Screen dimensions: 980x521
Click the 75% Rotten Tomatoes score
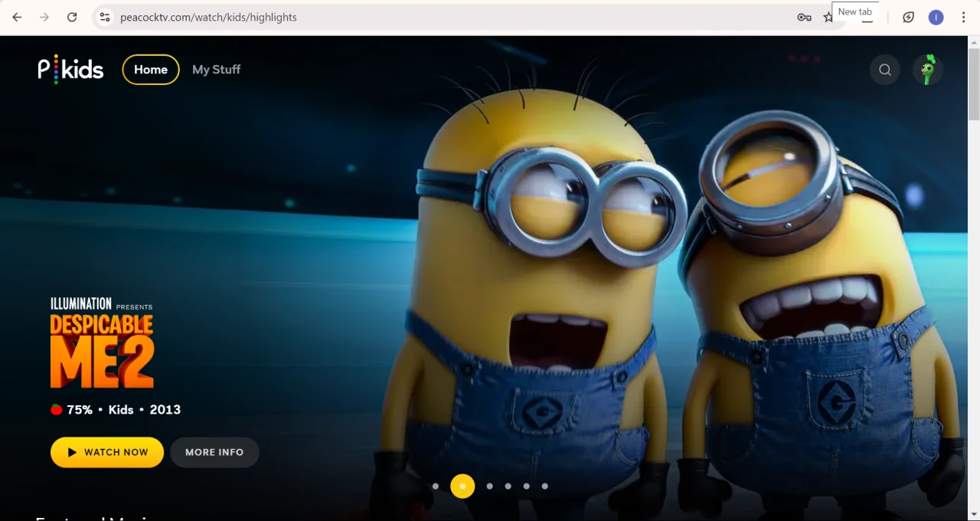72,410
